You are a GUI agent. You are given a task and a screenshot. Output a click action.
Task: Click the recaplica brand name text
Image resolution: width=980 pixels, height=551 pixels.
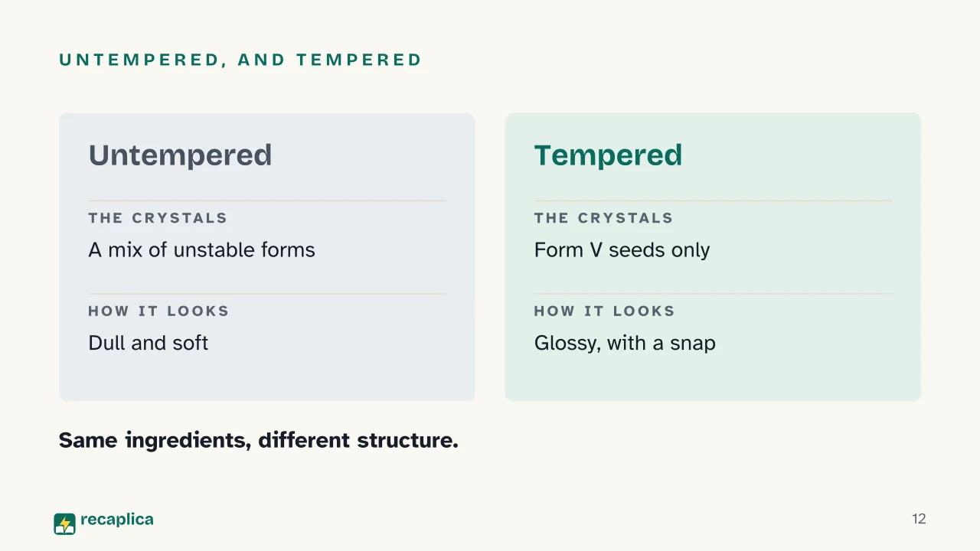117,520
